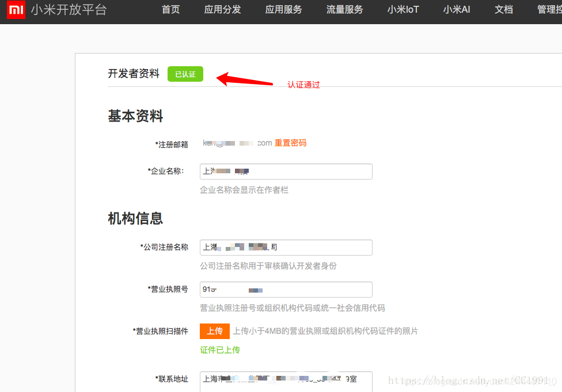562x392 pixels.
Task: Click the 营业执照注册号 hint text
Action: click(x=293, y=308)
